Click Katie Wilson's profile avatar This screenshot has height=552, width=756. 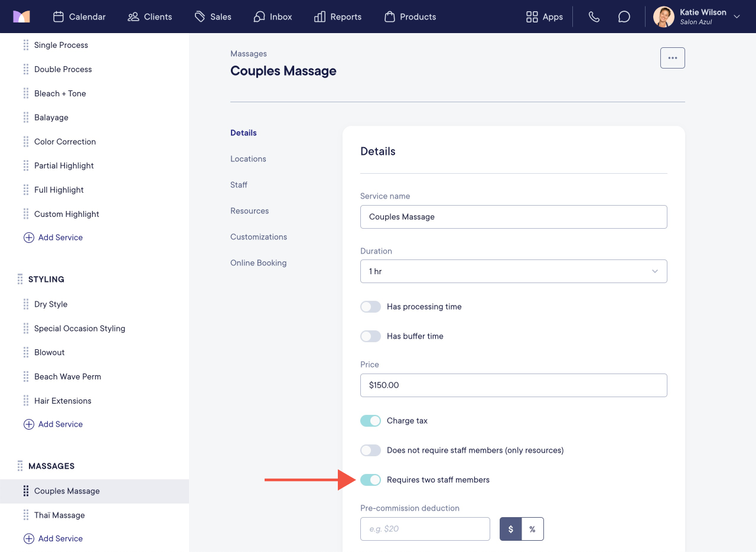pos(664,17)
